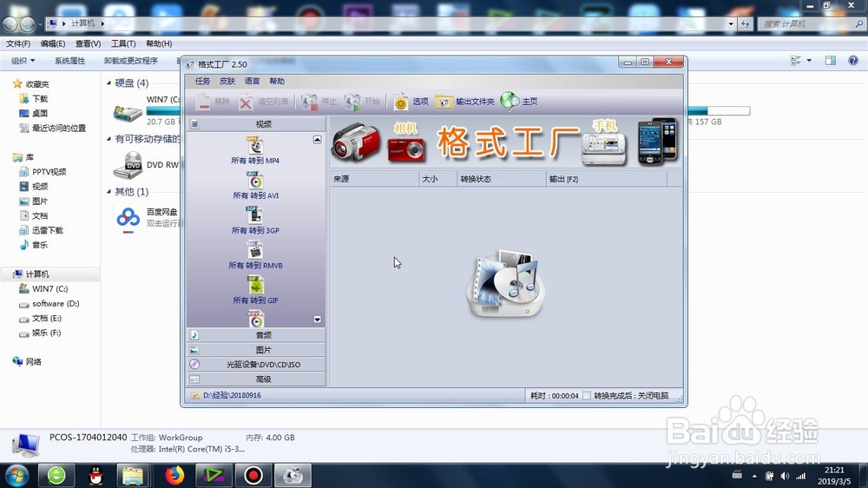Open Options (选项) gear icon
Screen dimensions: 868x488
point(401,102)
